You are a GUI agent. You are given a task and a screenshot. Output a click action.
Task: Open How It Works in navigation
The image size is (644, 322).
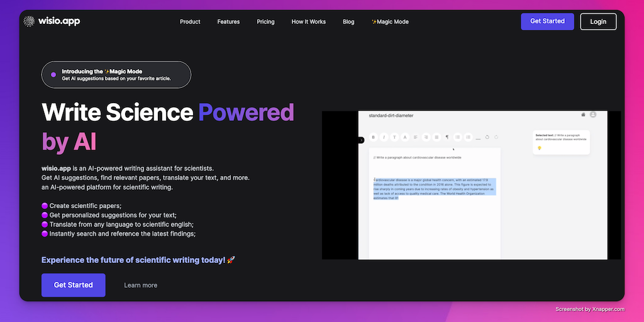click(308, 22)
